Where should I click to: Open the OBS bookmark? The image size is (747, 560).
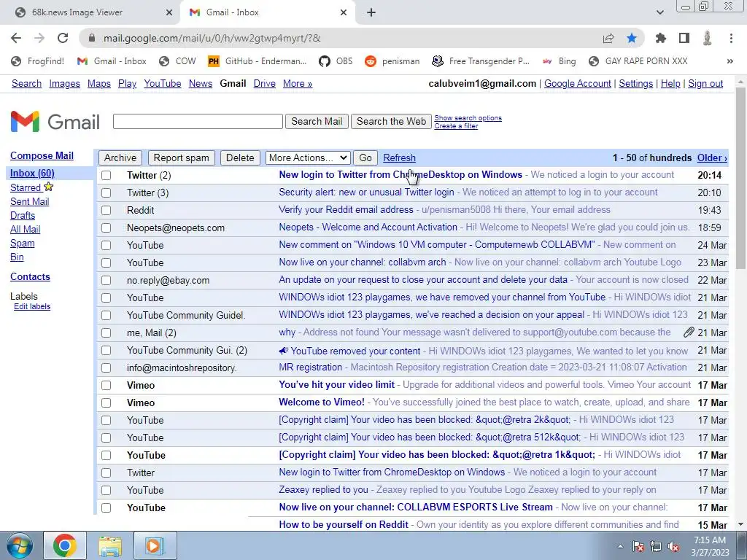[x=336, y=61]
